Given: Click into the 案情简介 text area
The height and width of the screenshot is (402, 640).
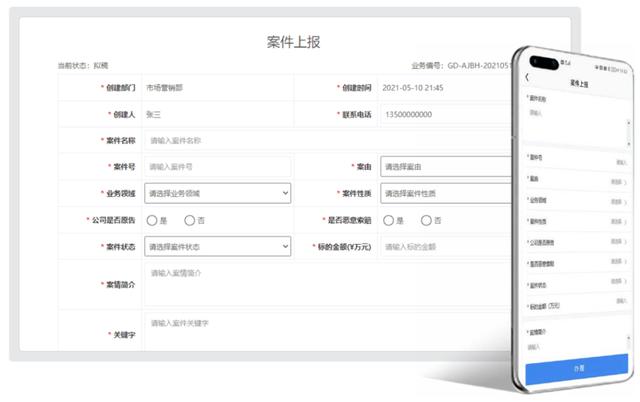Looking at the screenshot, I should click(x=330, y=285).
